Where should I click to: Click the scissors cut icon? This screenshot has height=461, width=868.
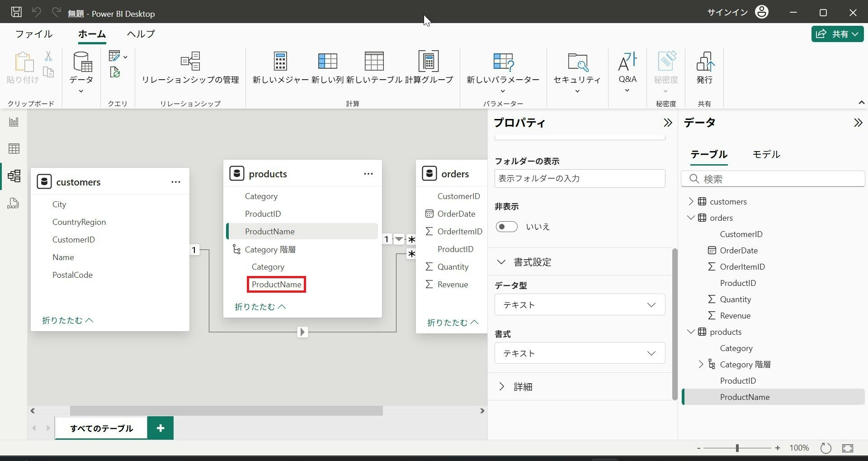pyautogui.click(x=48, y=56)
